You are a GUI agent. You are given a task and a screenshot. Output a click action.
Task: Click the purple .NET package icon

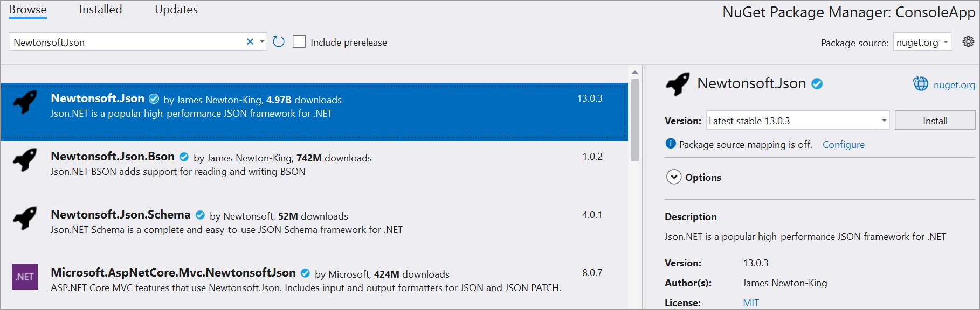[25, 277]
